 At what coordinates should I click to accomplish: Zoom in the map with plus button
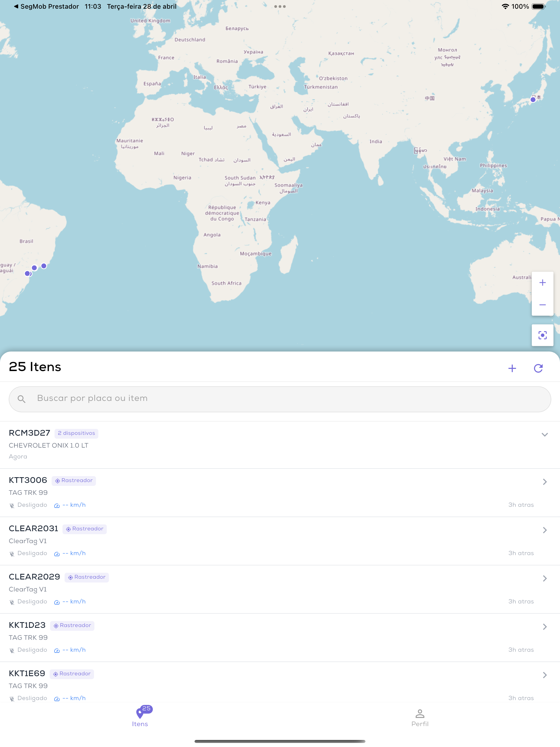tap(542, 283)
